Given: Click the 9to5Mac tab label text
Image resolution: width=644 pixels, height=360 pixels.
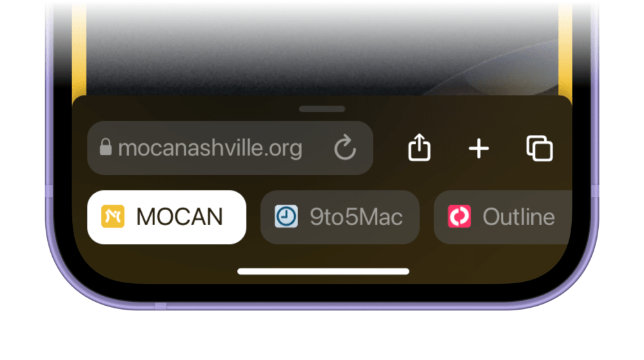Looking at the screenshot, I should [356, 217].
